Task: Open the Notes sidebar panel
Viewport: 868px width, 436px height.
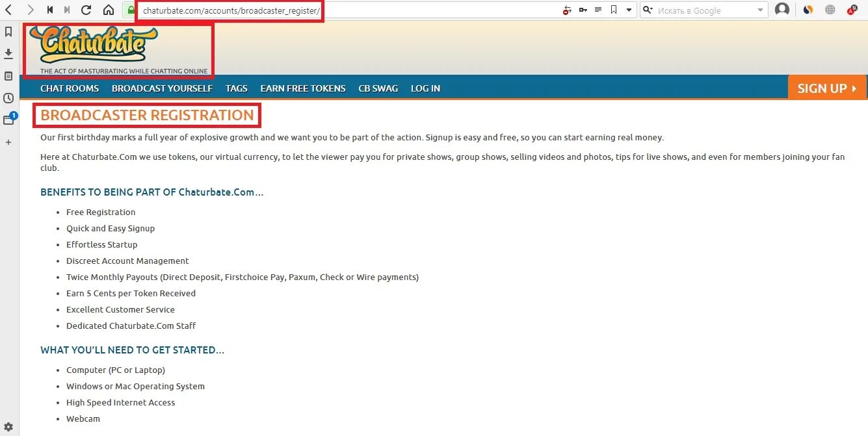Action: (x=8, y=76)
